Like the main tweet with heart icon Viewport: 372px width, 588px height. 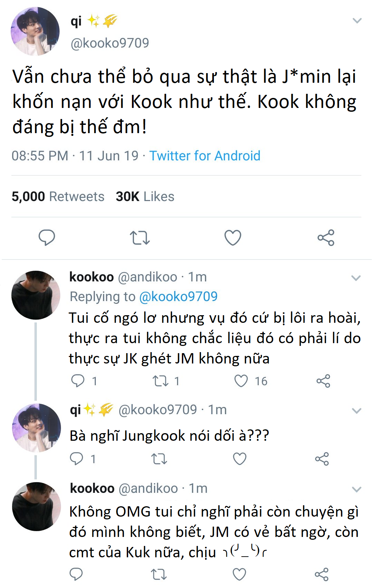[x=233, y=238]
